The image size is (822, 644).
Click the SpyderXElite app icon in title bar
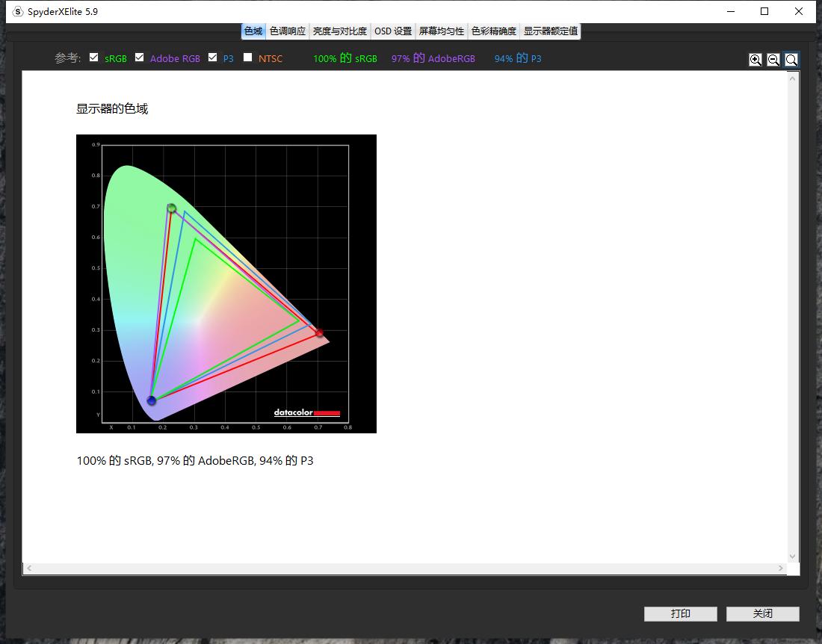pyautogui.click(x=18, y=11)
